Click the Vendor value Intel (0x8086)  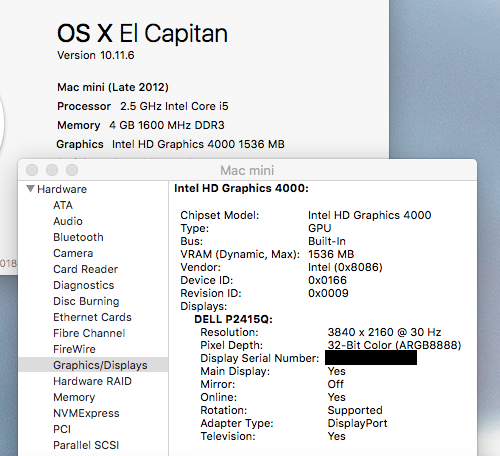(345, 267)
